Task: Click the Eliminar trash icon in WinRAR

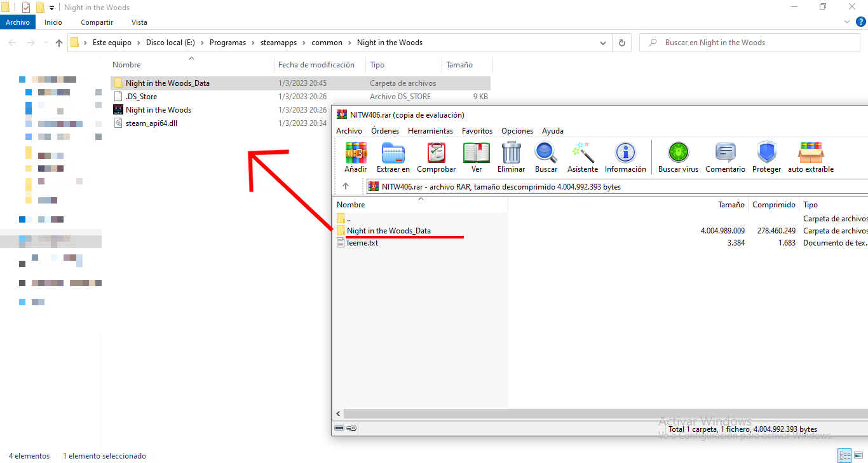Action: click(512, 157)
